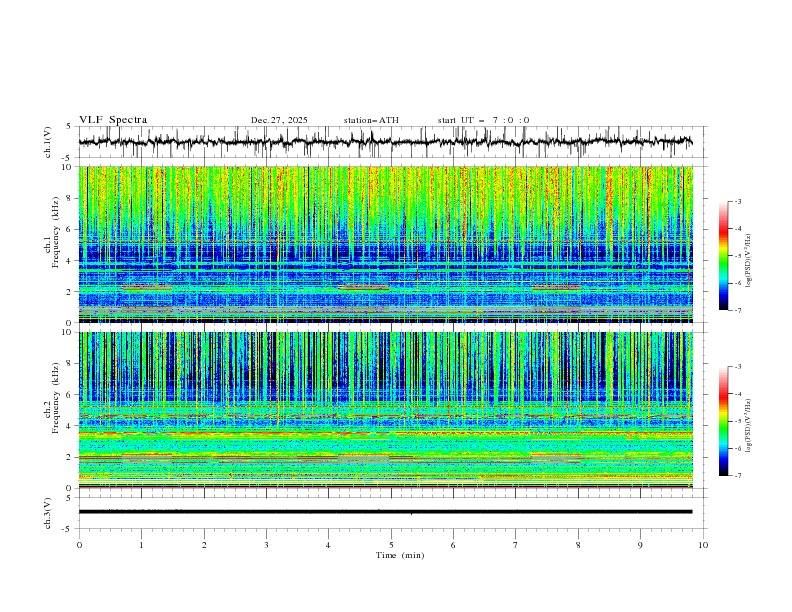This screenshot has height=612, width=792.
Task: Click time-axis tick label "3"
Action: click(x=266, y=545)
